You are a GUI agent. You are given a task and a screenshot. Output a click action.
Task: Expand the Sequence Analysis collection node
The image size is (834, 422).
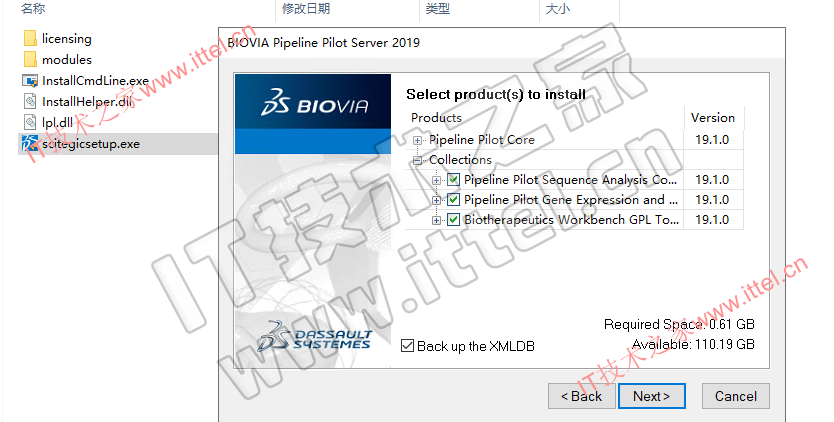tap(437, 180)
